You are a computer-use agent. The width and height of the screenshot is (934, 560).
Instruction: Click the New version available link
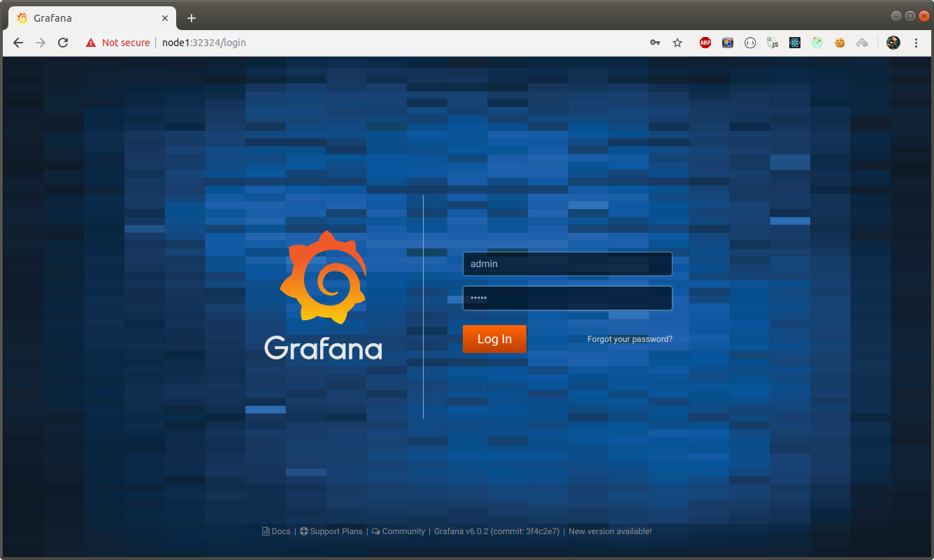[610, 531]
